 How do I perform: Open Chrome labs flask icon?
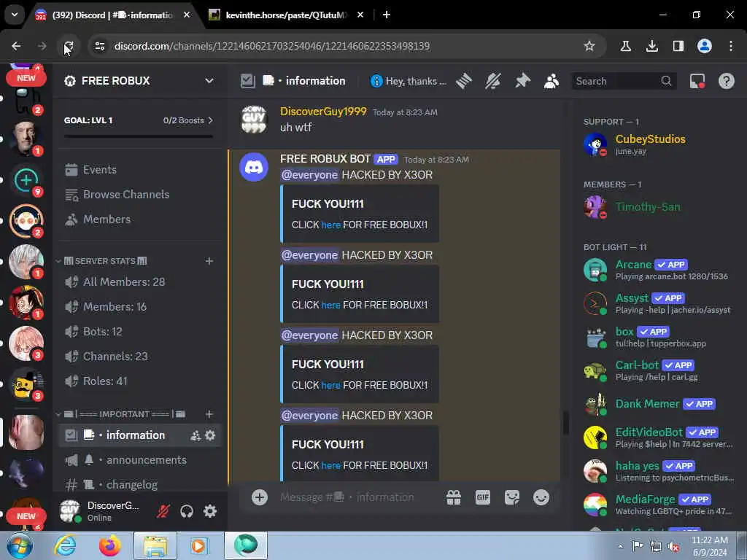click(625, 46)
